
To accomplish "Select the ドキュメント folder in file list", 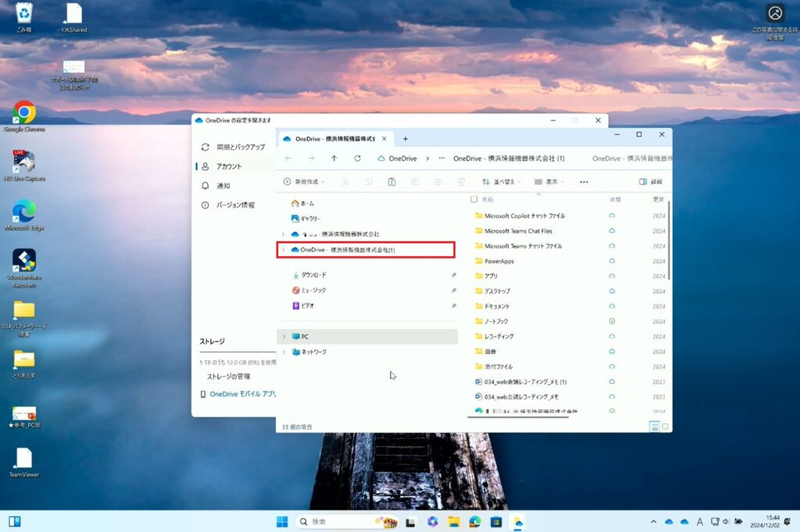I will 492,306.
